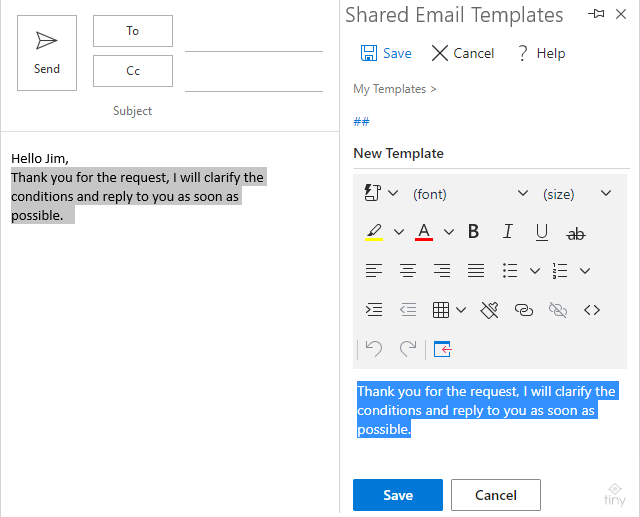Screen dimensions: 640x517
Task: Justify the template text
Action: coord(476,271)
